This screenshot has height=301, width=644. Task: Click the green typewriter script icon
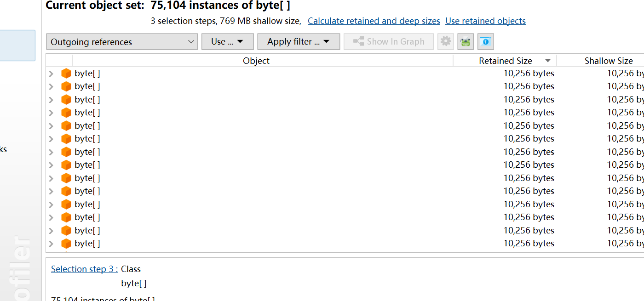[466, 42]
